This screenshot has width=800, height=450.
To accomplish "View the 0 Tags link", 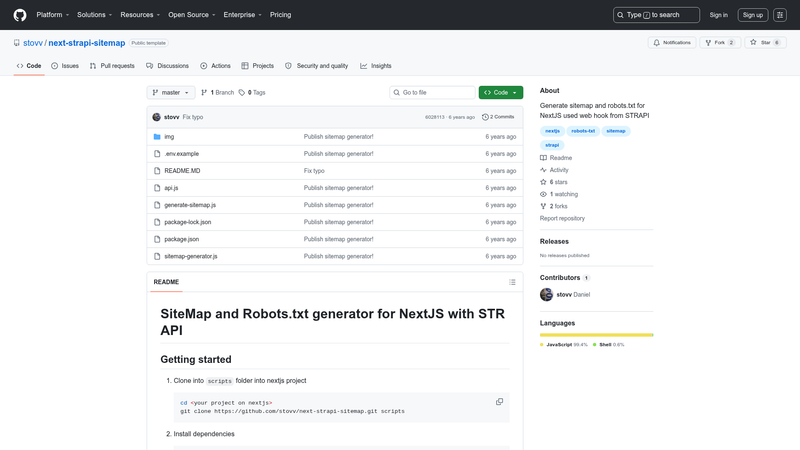I will (x=252, y=92).
